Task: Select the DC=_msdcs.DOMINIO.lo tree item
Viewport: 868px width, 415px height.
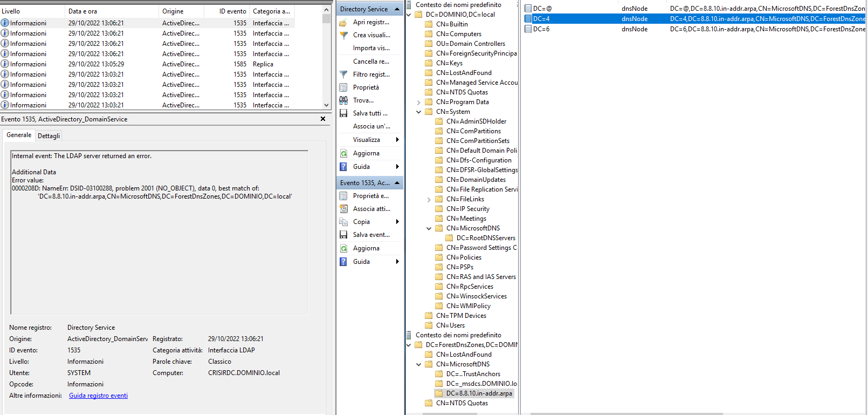Action: click(481, 384)
